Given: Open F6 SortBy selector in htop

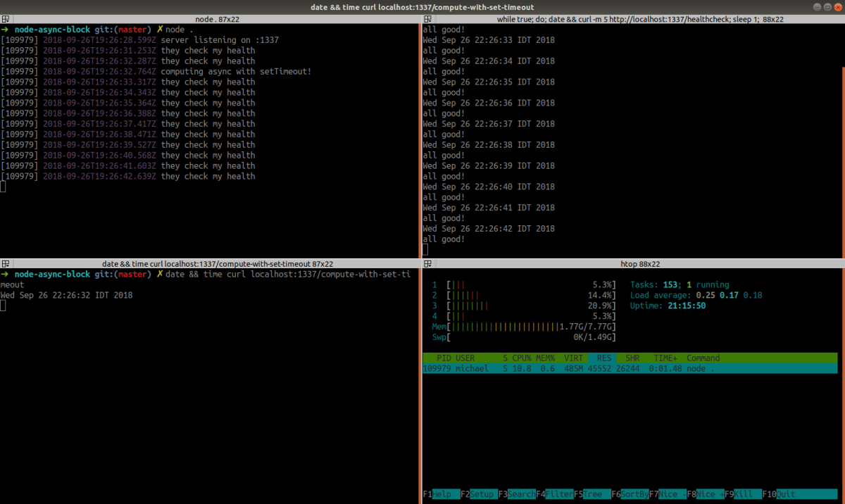Looking at the screenshot, I should coord(630,494).
